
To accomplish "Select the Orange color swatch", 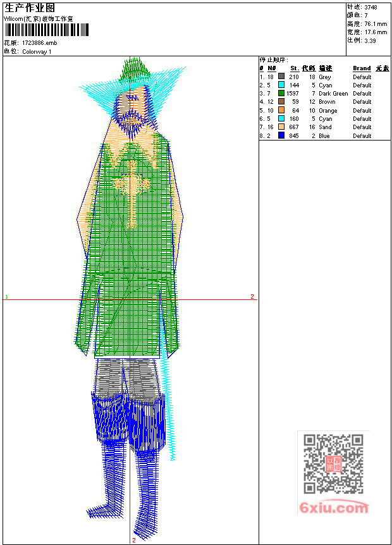I will [281, 110].
